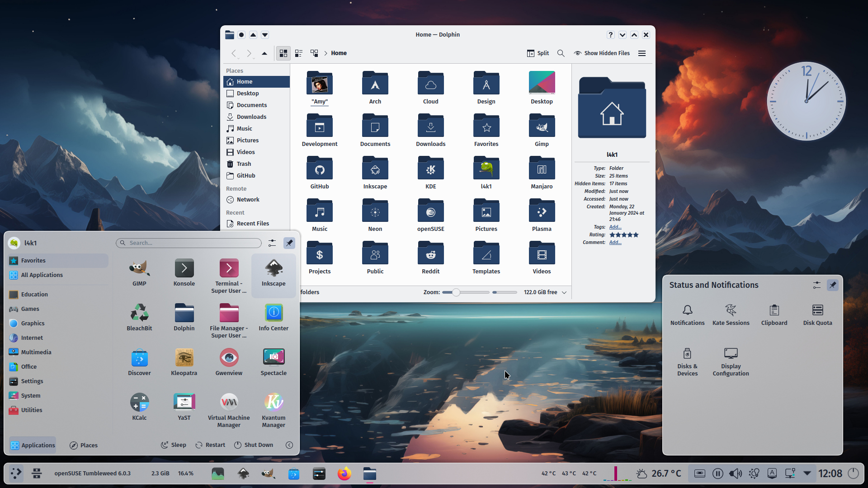Toggle pin on Status and Notifications panel
Image resolution: width=868 pixels, height=488 pixels.
coord(833,285)
